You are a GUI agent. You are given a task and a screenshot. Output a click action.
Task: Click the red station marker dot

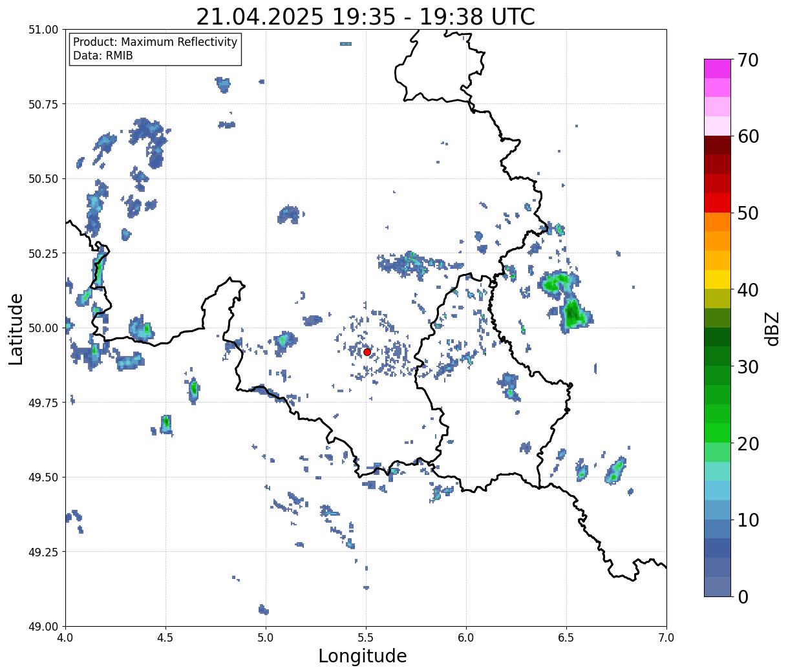[x=367, y=352]
